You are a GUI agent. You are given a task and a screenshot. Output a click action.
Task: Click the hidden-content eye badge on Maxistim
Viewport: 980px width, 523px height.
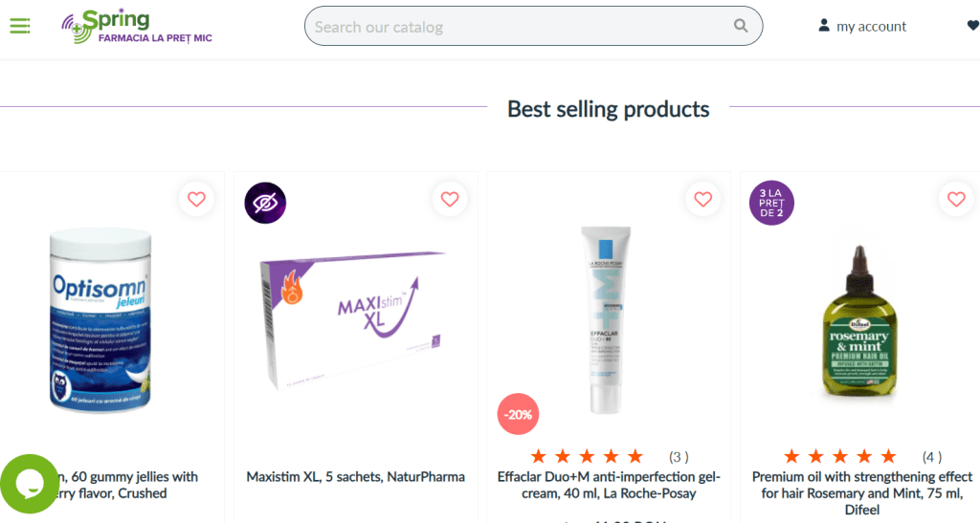click(265, 203)
